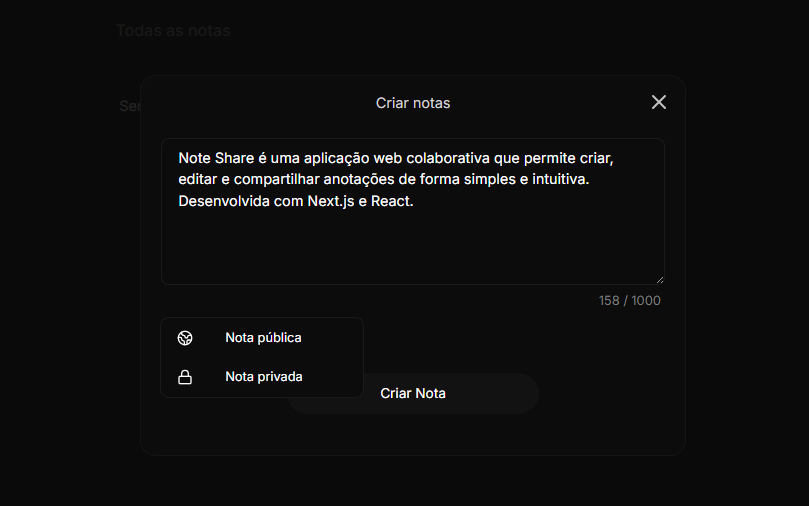Close the Criar notas dialog with X
The width and height of the screenshot is (809, 506).
[658, 102]
